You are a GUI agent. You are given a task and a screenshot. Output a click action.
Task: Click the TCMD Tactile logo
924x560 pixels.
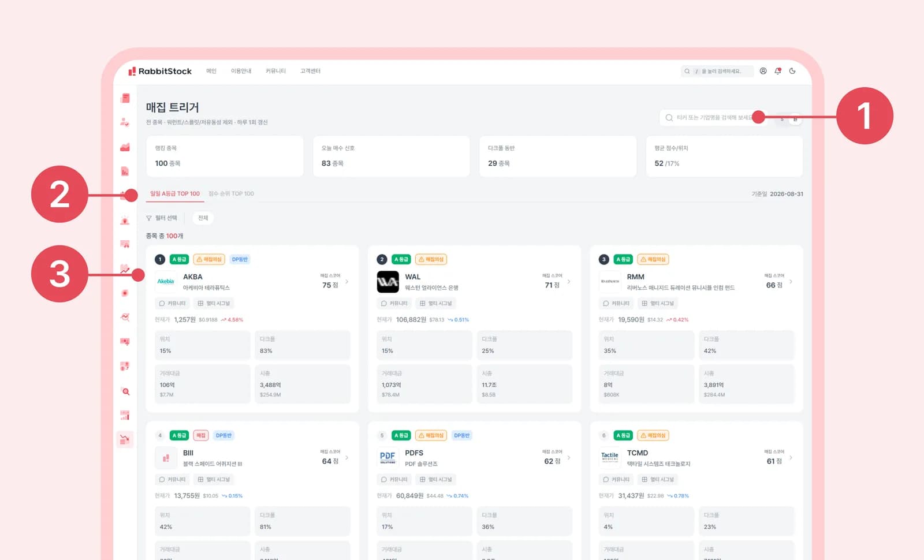coord(610,457)
